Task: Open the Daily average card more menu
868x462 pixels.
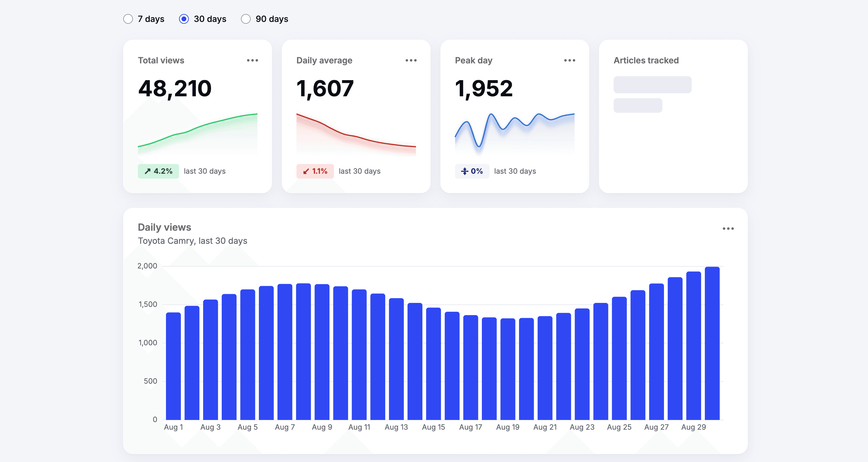Action: 411,60
